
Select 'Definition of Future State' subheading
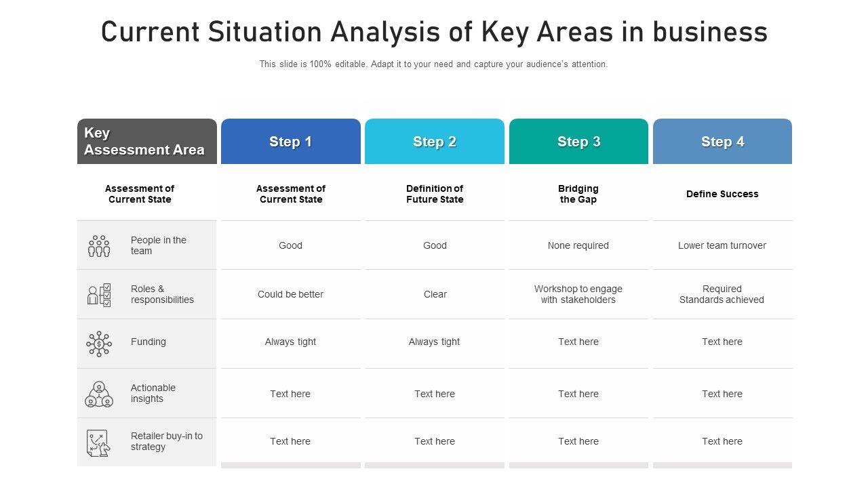[435, 194]
